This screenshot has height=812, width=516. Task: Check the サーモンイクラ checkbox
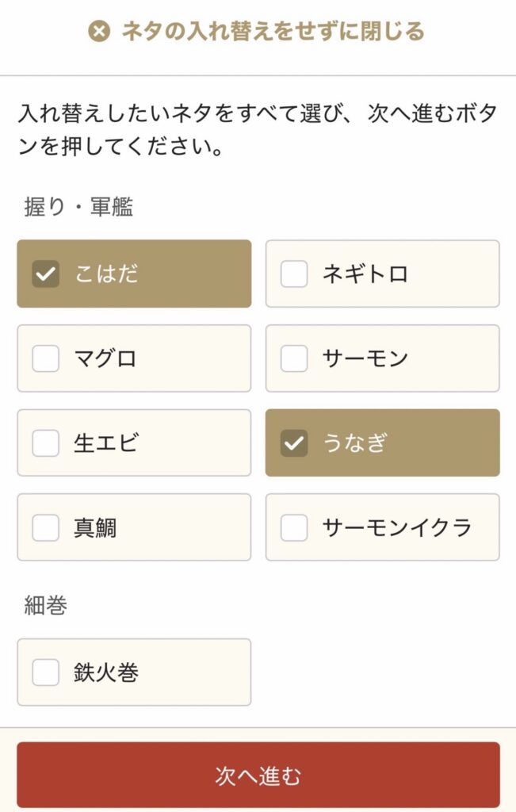click(294, 527)
